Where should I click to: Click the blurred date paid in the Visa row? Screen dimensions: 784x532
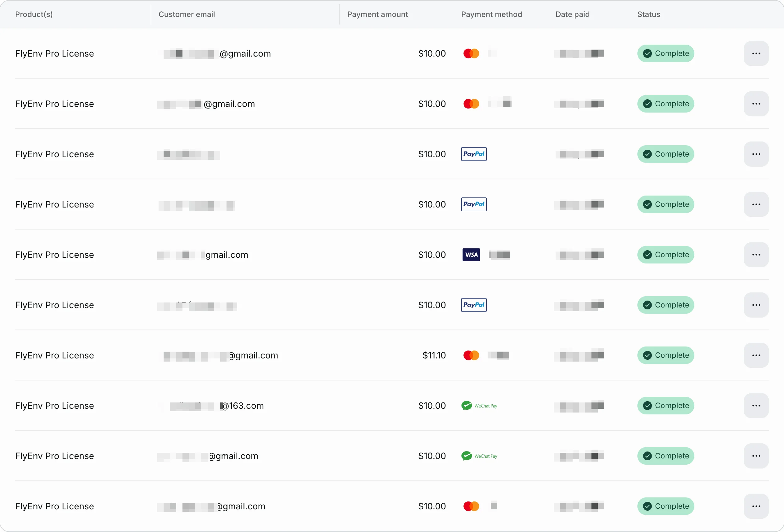[579, 255]
